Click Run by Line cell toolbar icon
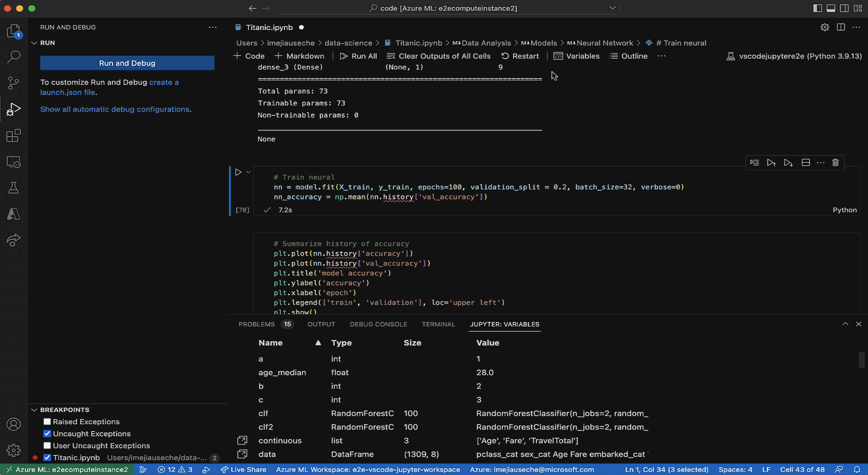 pyautogui.click(x=755, y=163)
